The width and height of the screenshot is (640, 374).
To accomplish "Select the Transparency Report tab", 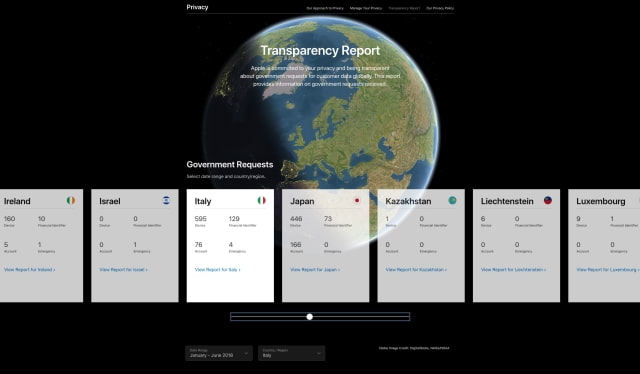I will [404, 8].
